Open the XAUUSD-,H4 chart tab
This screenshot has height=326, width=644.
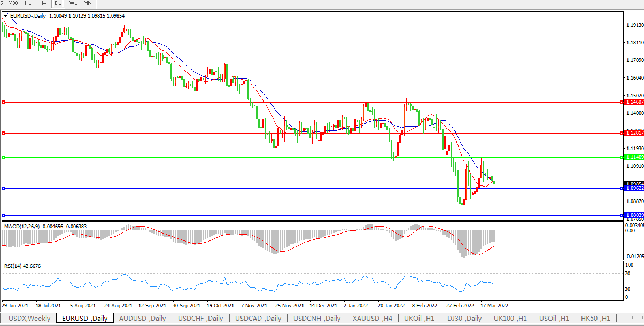point(373,319)
